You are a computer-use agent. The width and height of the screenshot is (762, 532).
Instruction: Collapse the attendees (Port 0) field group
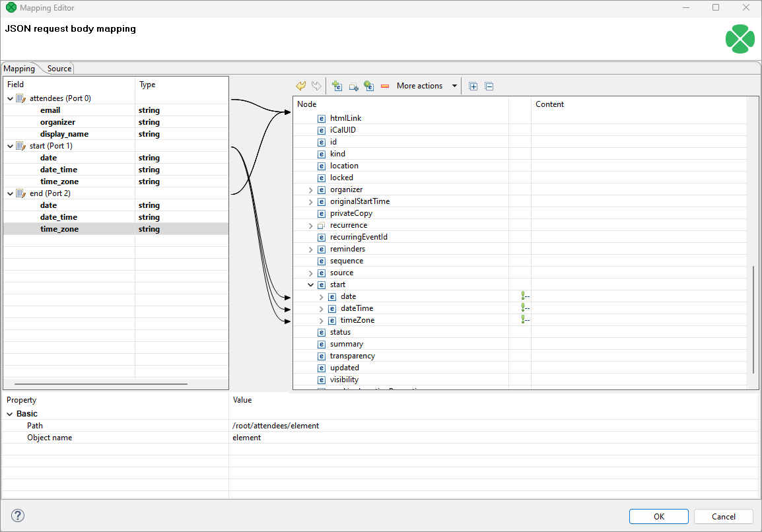11,98
